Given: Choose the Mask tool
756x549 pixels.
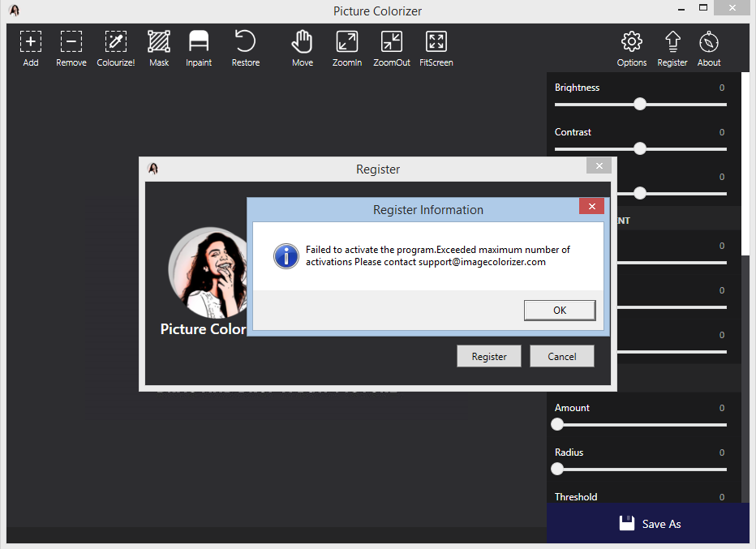Looking at the screenshot, I should [x=159, y=48].
